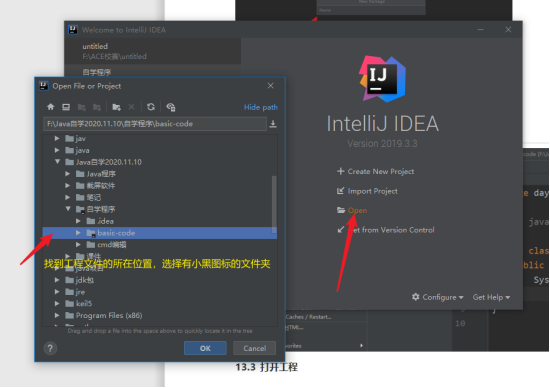The image size is (550, 388).
Task: Expand the jre folder
Action: tap(57, 292)
